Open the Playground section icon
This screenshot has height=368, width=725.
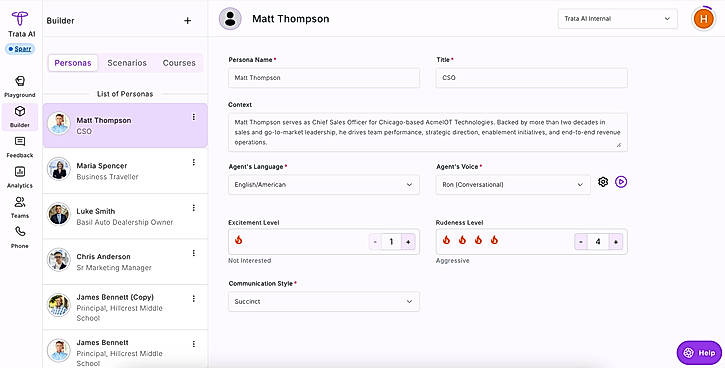[x=20, y=81]
